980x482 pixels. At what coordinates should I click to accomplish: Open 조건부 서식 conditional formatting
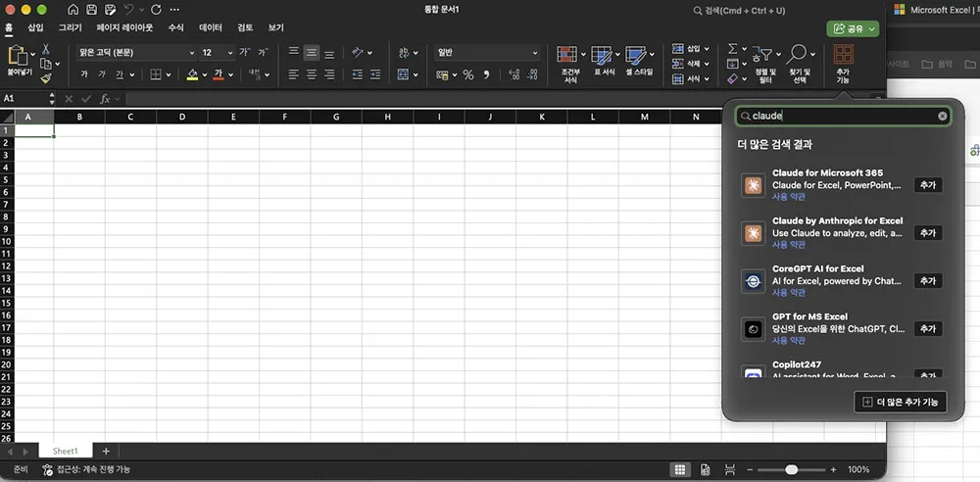(570, 63)
